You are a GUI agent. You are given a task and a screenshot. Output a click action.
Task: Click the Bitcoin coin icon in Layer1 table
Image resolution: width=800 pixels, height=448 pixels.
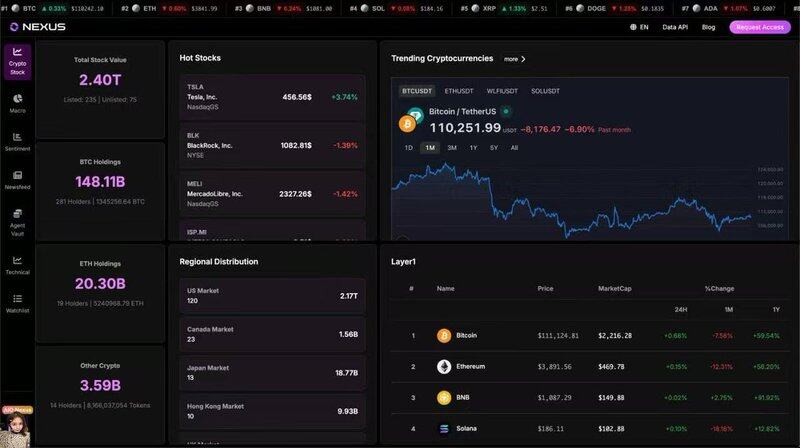444,335
